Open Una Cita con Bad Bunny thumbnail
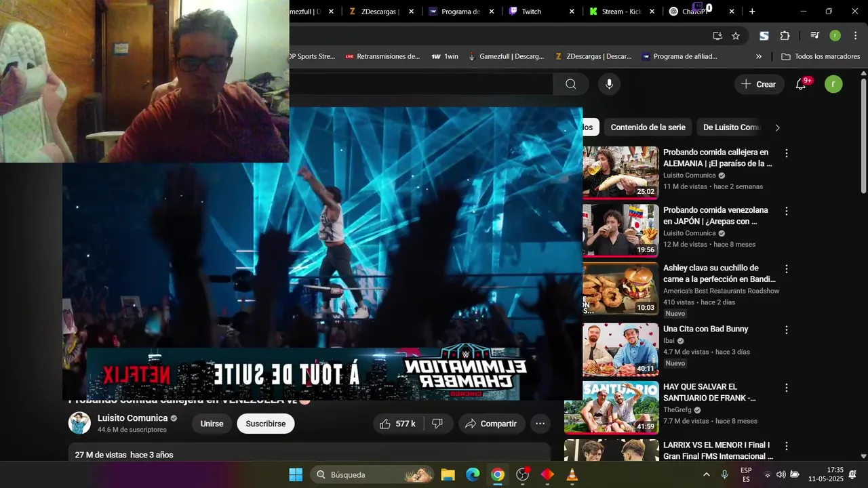 [x=620, y=350]
